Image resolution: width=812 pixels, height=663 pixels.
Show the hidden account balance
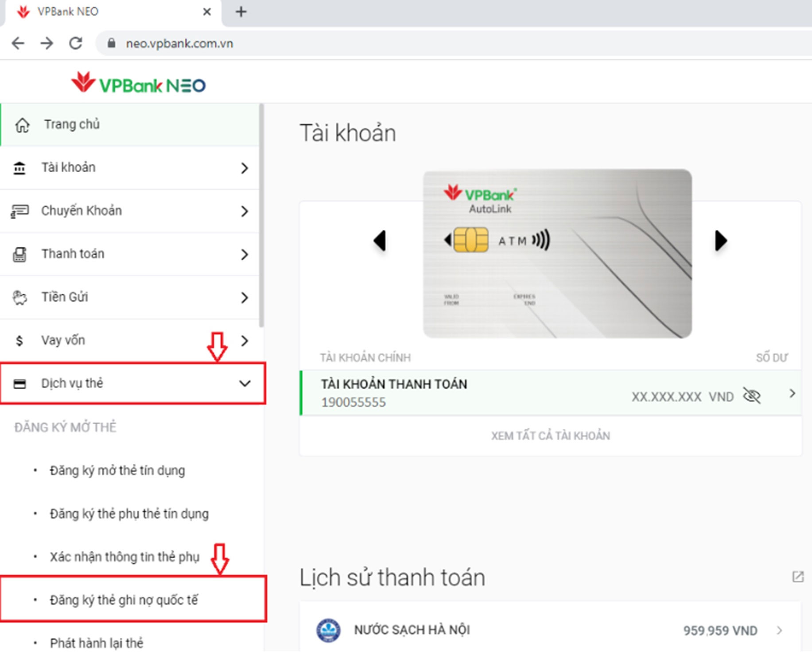[x=753, y=396]
